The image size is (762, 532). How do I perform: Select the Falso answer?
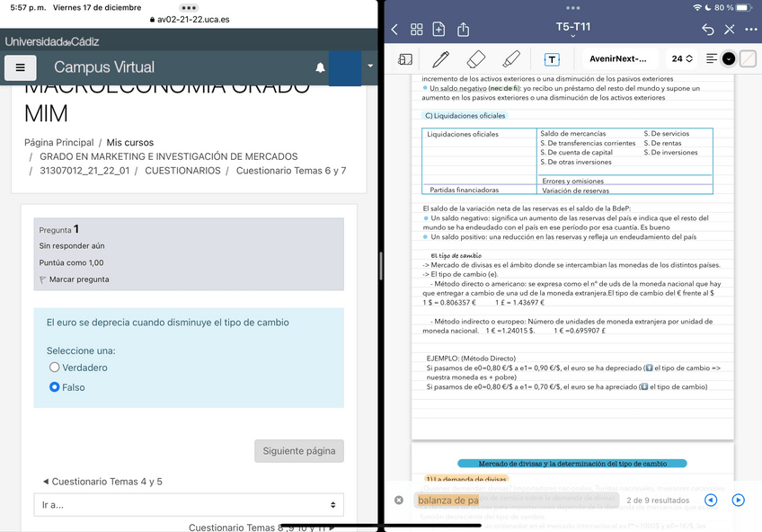point(55,386)
